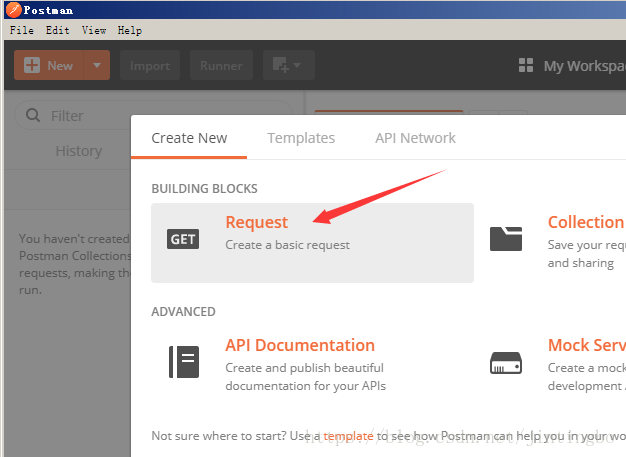Click the Request title link
The height and width of the screenshot is (457, 626).
pos(256,222)
